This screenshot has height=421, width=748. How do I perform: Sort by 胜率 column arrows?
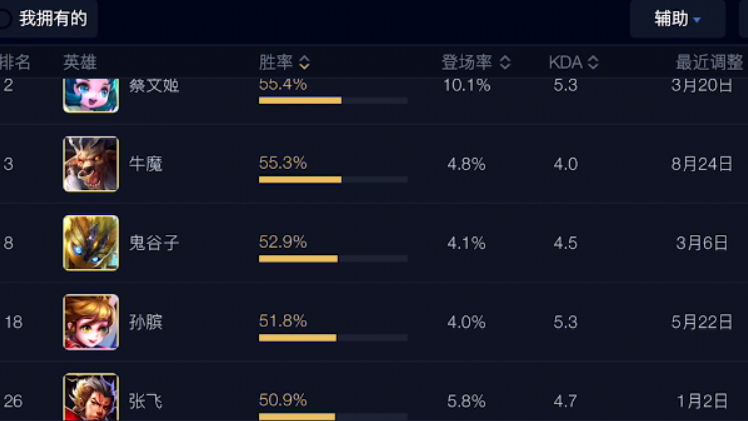[304, 62]
